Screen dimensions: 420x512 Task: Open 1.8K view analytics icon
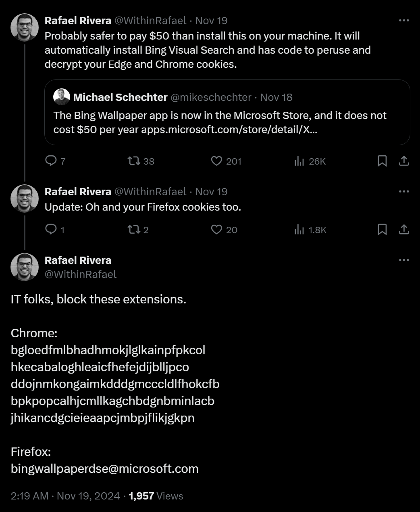coord(299,230)
